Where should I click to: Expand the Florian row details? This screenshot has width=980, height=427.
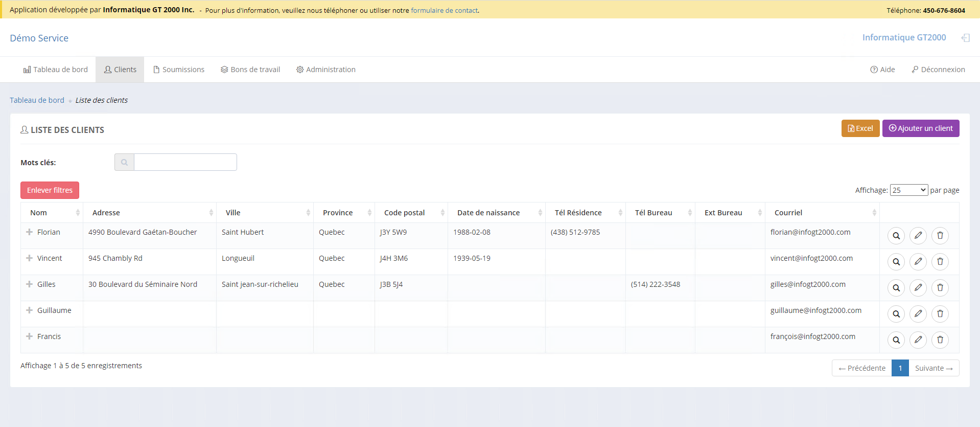[x=30, y=232]
